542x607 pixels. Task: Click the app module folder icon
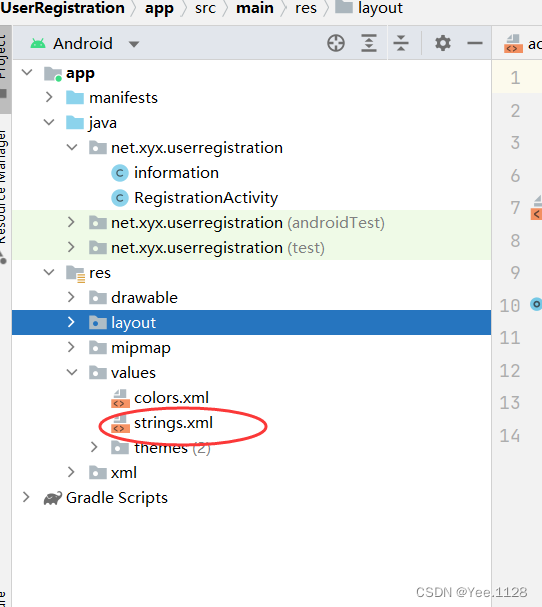pos(53,74)
